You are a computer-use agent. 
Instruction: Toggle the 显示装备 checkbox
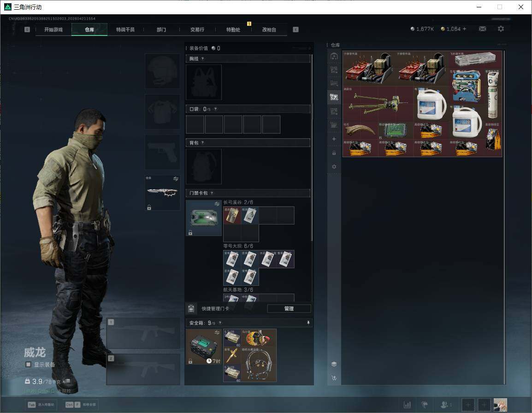click(28, 365)
